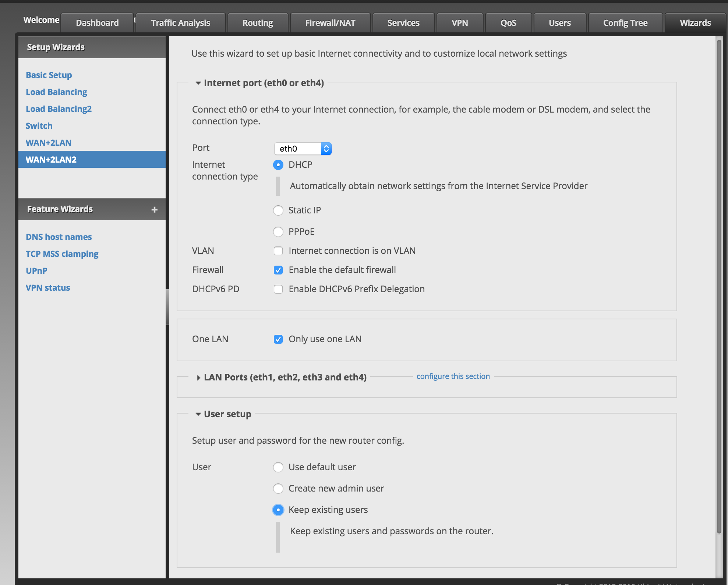Viewport: 728px width, 585px height.
Task: Select PPPoE radio button
Action: point(278,232)
